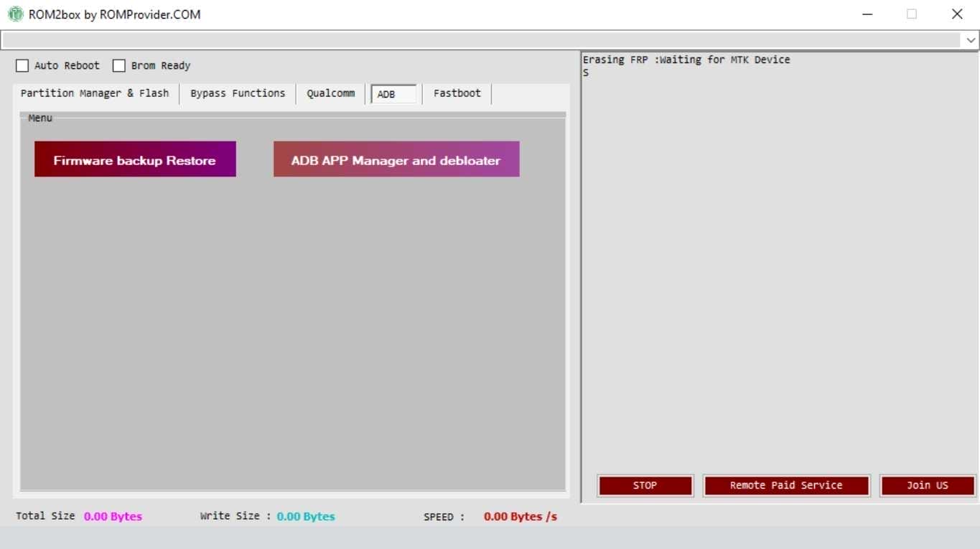The width and height of the screenshot is (980, 549).
Task: Go to the Fastboot tab
Action: pyautogui.click(x=457, y=93)
